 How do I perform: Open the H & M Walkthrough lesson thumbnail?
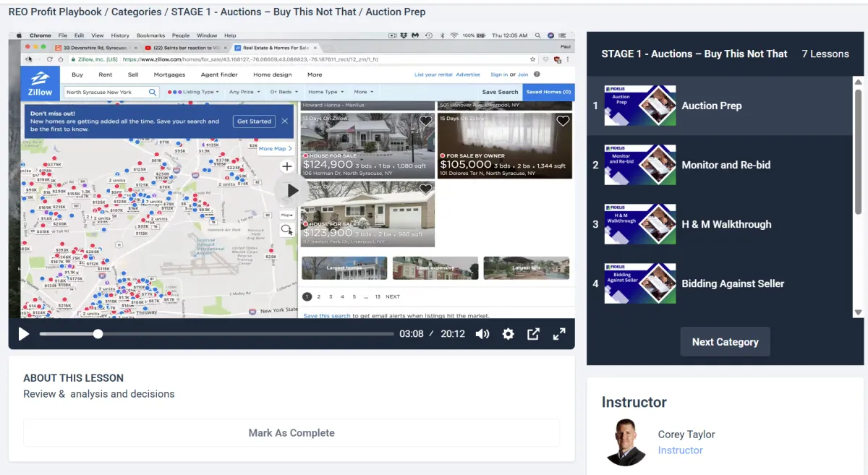(640, 224)
